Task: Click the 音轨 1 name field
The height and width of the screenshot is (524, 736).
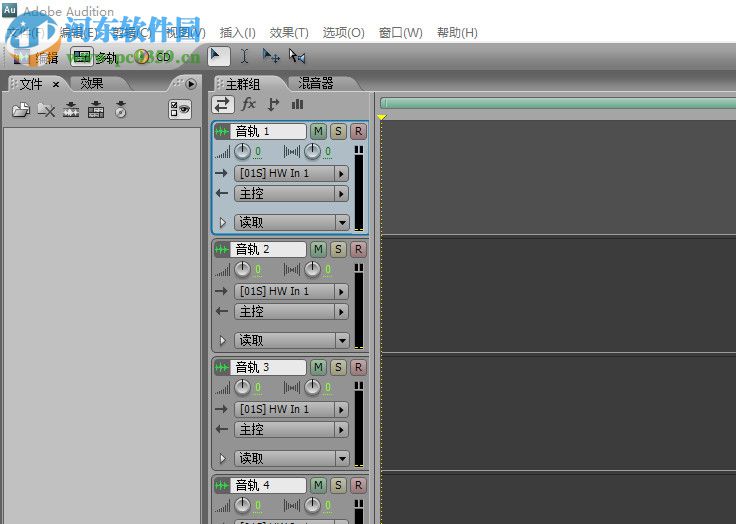Action: (x=268, y=132)
